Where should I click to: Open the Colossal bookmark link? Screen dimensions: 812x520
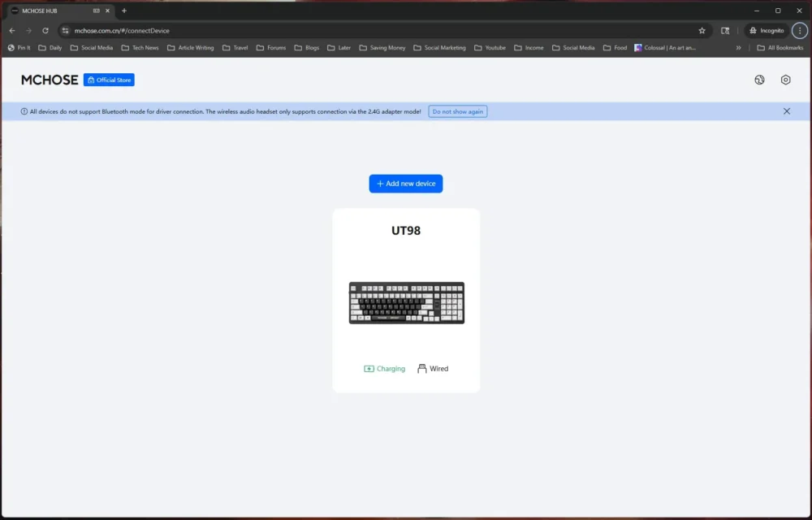coord(665,48)
